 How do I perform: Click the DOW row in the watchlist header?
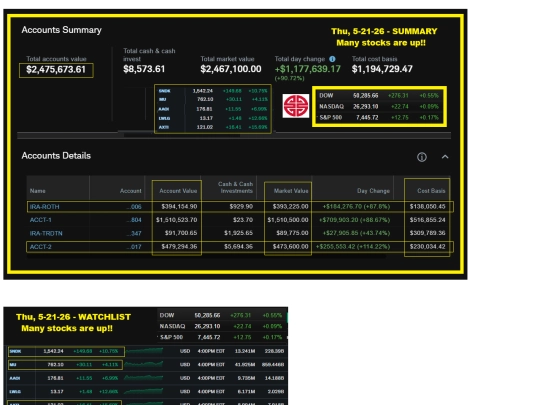(220, 315)
